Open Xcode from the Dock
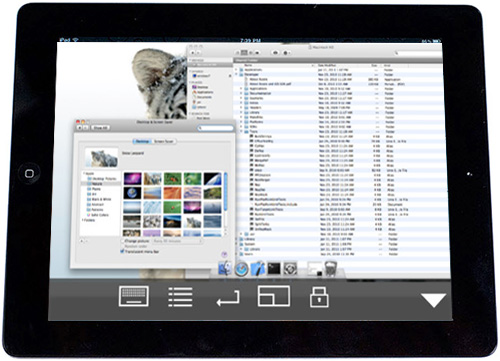The image size is (500, 361). coord(257,269)
